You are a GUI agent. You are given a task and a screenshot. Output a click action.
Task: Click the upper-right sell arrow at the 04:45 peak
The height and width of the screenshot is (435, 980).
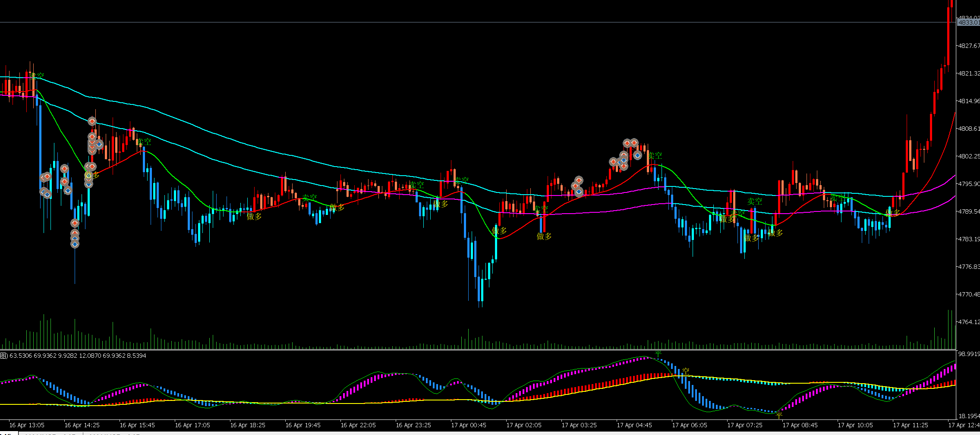point(634,142)
